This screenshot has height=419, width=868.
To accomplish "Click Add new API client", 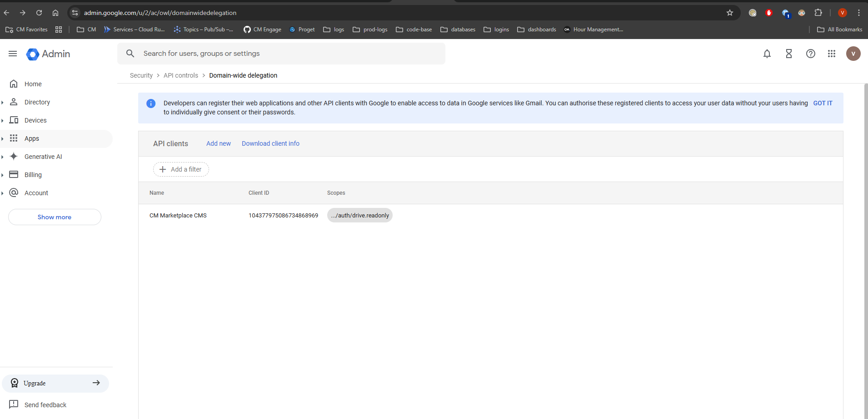I will pyautogui.click(x=219, y=143).
